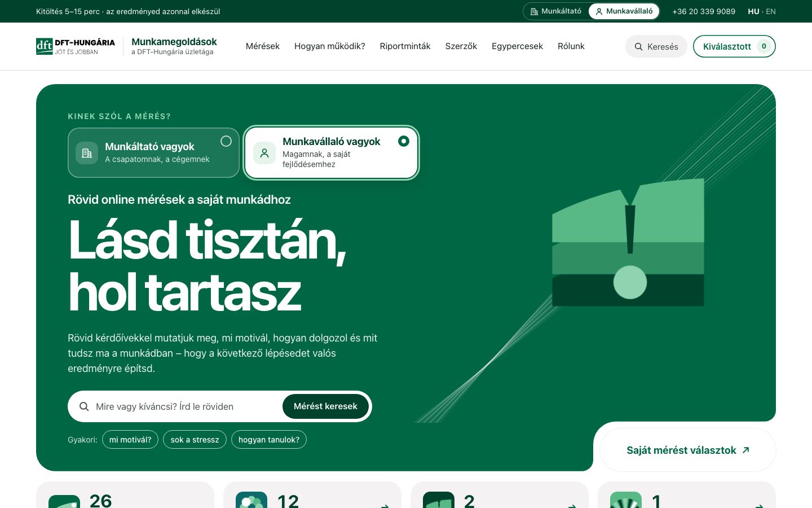Click the layered book illustration in the hero
Viewport: 812px width, 508px height.
point(628,243)
